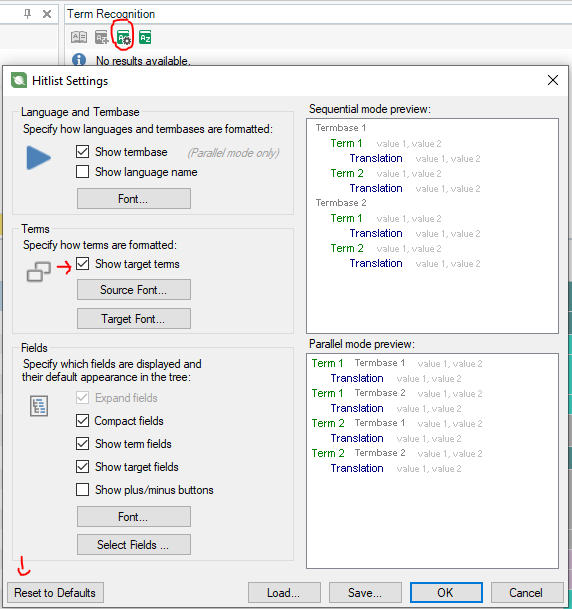Click the info icon beside No results

coord(79,60)
